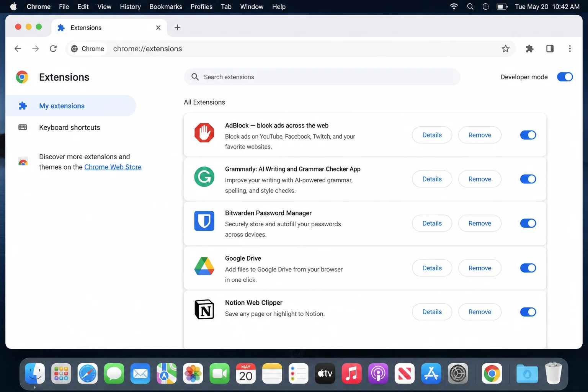Go forward using forward arrow
This screenshot has height=392, width=588.
coord(36,49)
